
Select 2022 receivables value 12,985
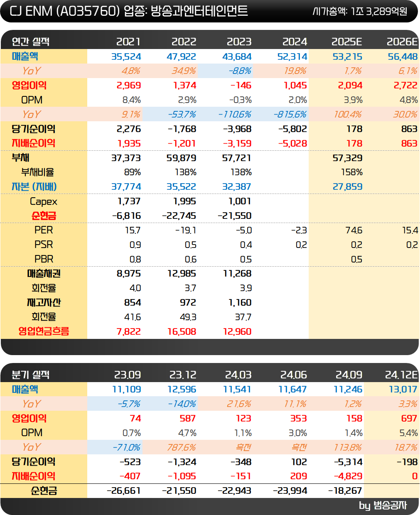[x=182, y=274]
